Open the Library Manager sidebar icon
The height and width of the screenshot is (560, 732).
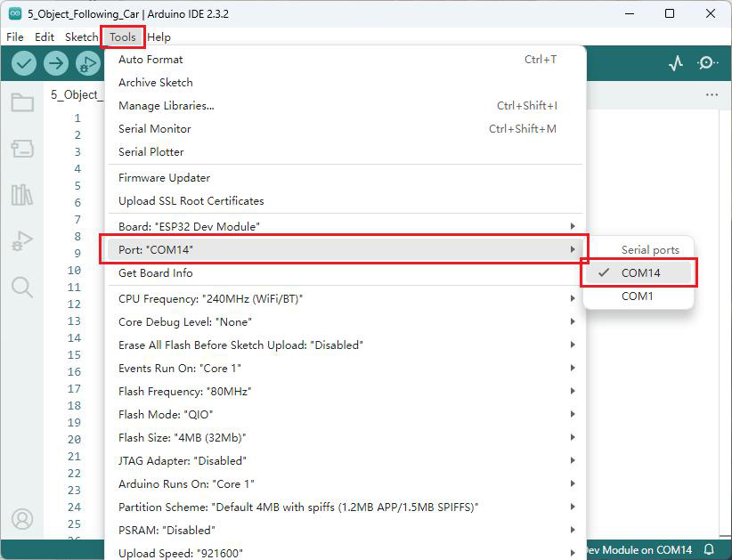coord(22,195)
